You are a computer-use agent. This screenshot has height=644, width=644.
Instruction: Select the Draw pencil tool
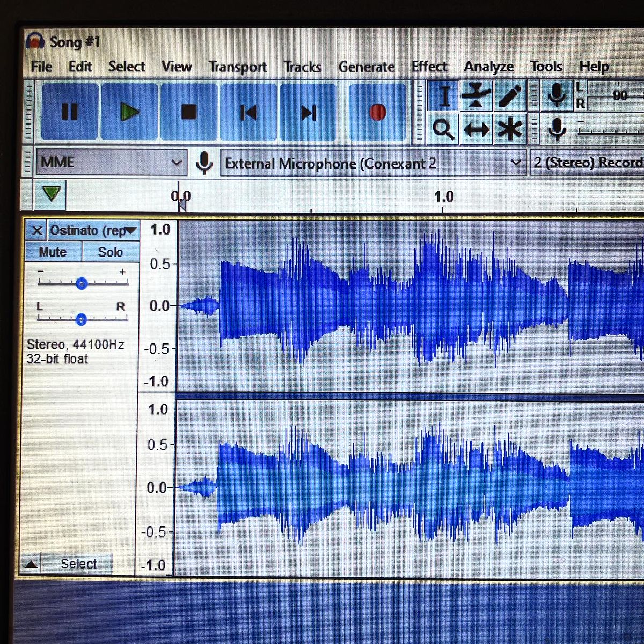(510, 97)
